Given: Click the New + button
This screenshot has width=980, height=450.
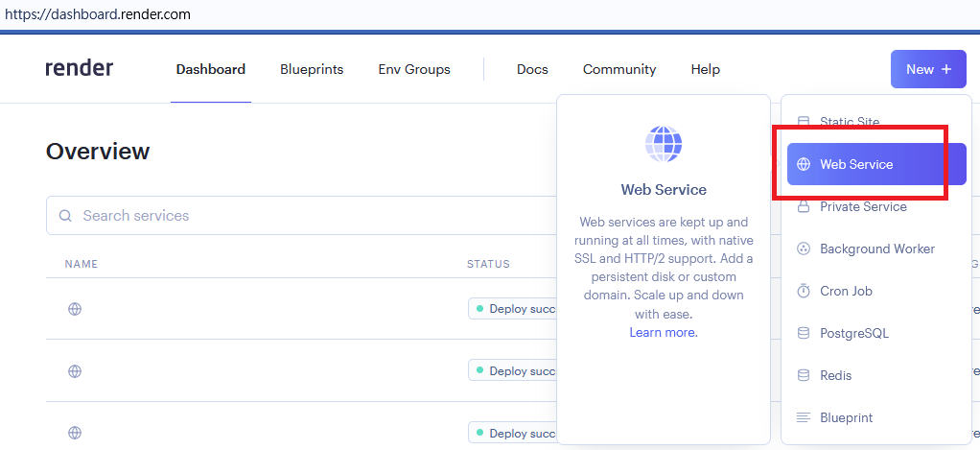Looking at the screenshot, I should pos(928,69).
